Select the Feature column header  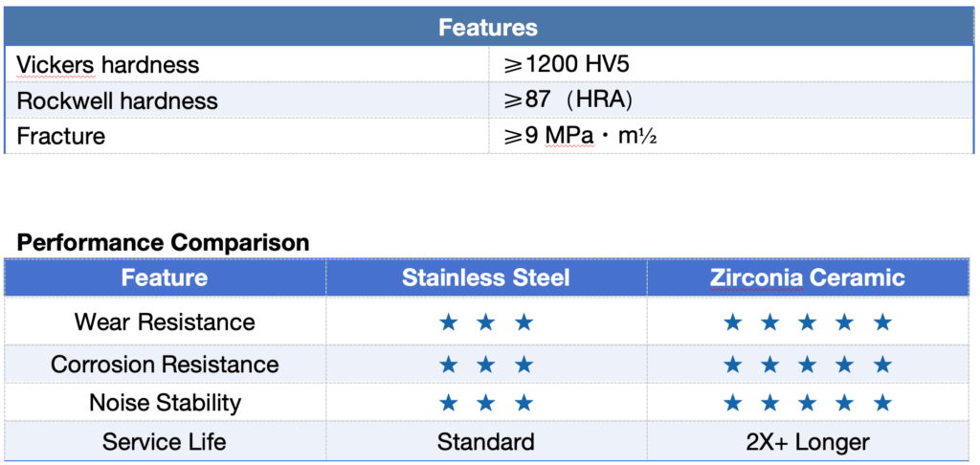pyautogui.click(x=165, y=277)
